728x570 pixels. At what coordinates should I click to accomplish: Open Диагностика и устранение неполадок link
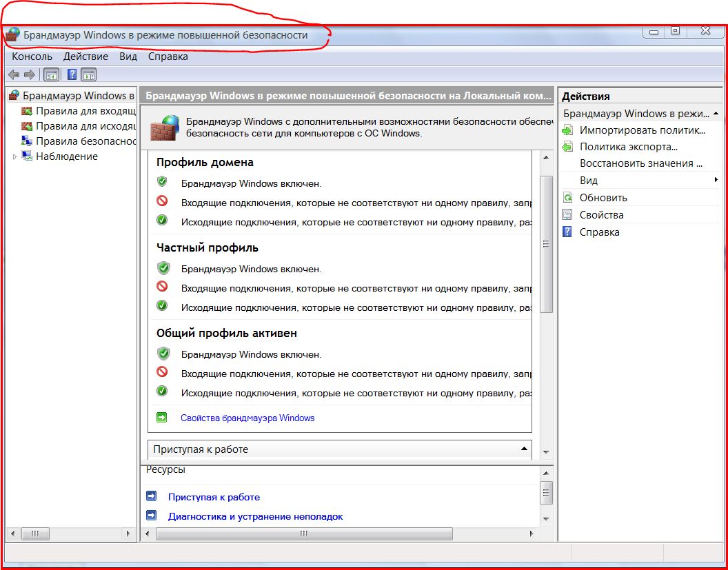pos(255,516)
